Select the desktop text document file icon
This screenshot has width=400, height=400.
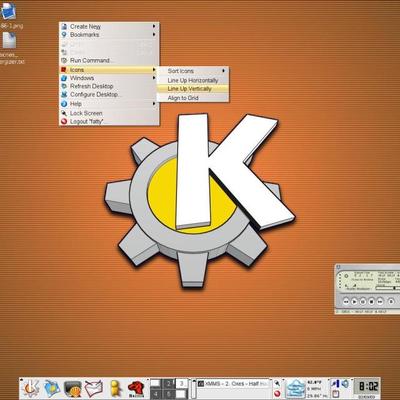[9, 40]
